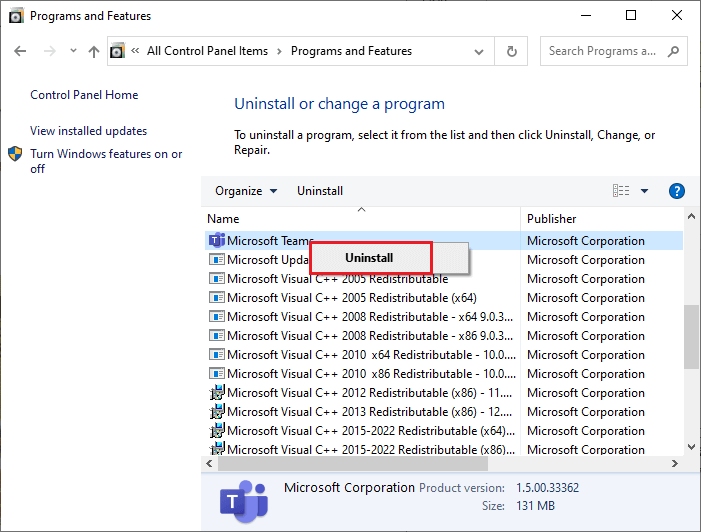Select Visual C++ 2013 Redistributable (x86) entry
Viewport: 701px width, 532px height.
pyautogui.click(x=370, y=412)
